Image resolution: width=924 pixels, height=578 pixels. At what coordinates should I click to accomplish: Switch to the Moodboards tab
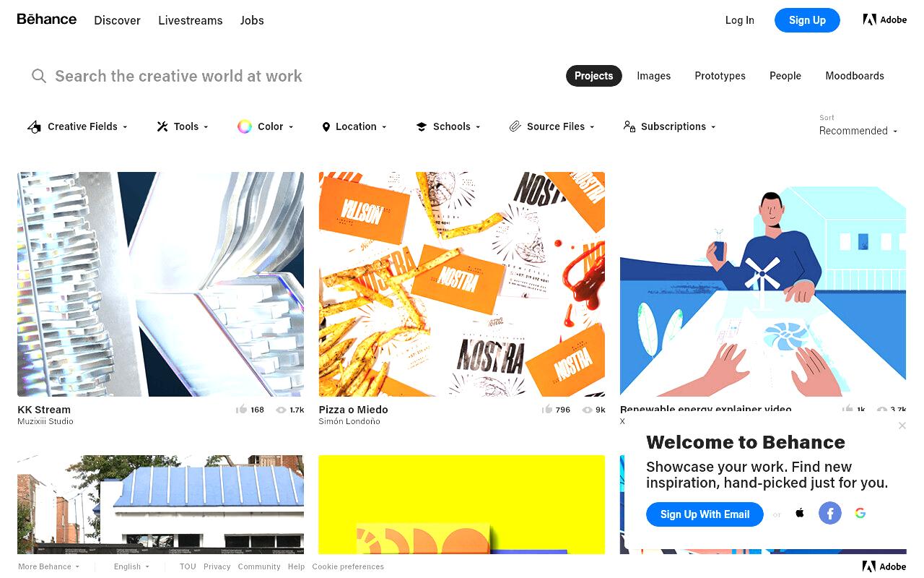(855, 76)
